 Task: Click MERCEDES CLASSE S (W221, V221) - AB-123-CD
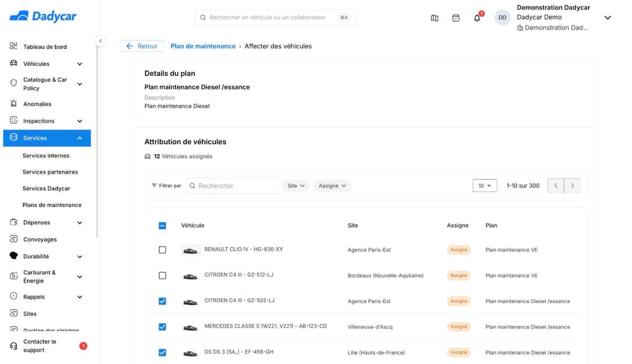click(x=265, y=326)
